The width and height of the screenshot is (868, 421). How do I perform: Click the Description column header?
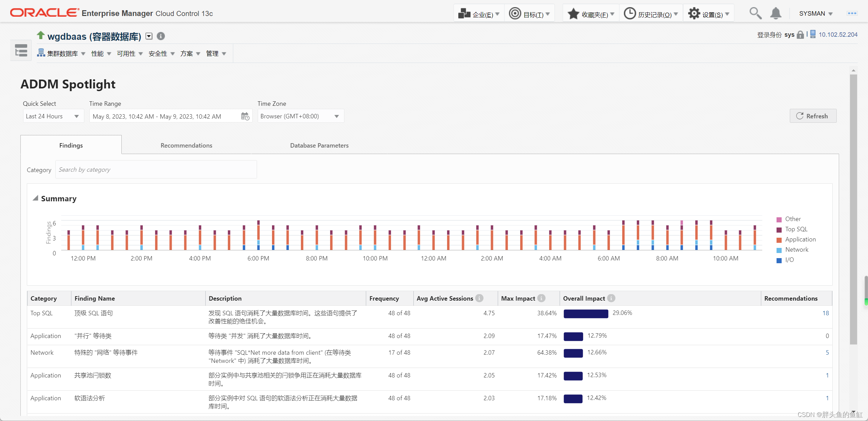[286, 298]
